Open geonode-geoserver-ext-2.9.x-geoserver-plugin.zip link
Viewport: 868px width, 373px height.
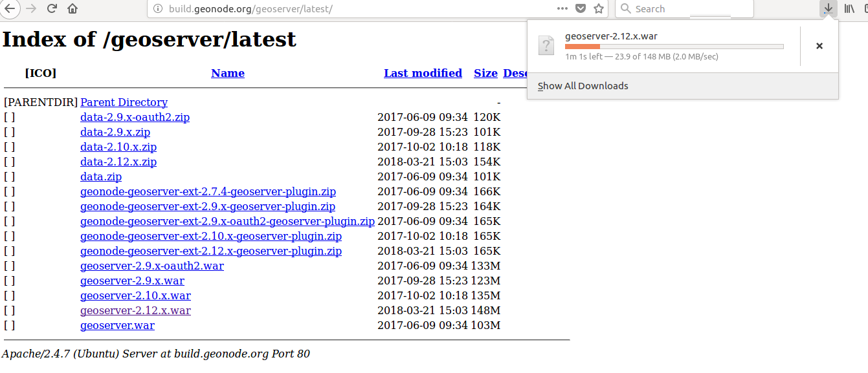click(208, 206)
